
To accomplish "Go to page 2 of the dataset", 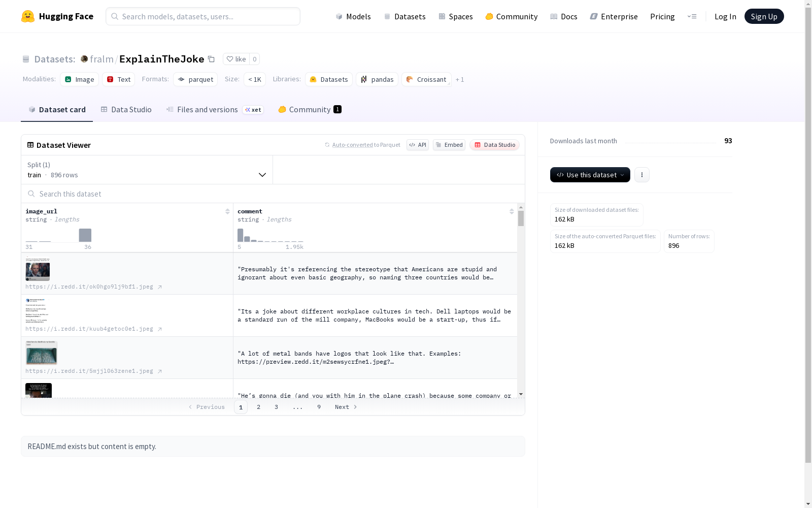I will coord(258,407).
